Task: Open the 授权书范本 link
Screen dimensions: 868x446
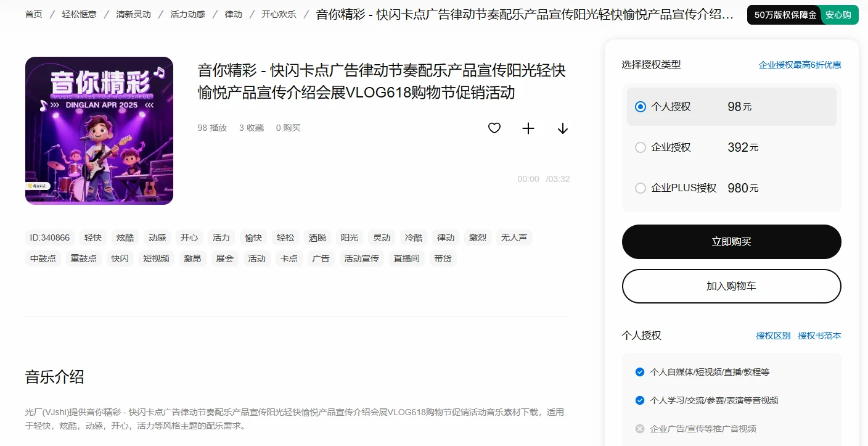Action: 820,336
